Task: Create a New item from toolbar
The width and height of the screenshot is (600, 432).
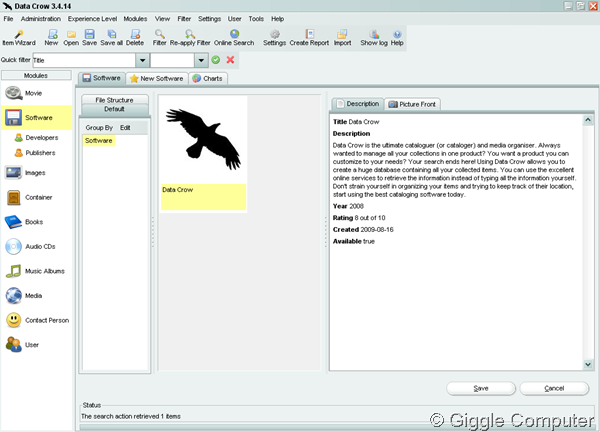Action: click(51, 38)
